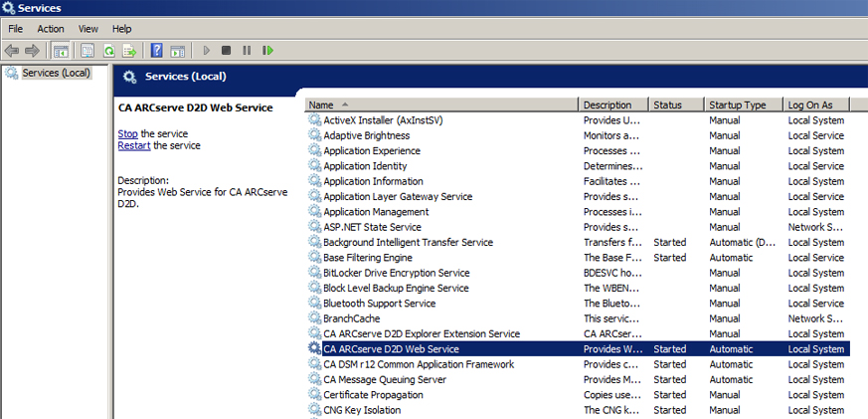
Task: Click gear icon of CA ARCserve D2D Web Service
Action: (x=314, y=348)
